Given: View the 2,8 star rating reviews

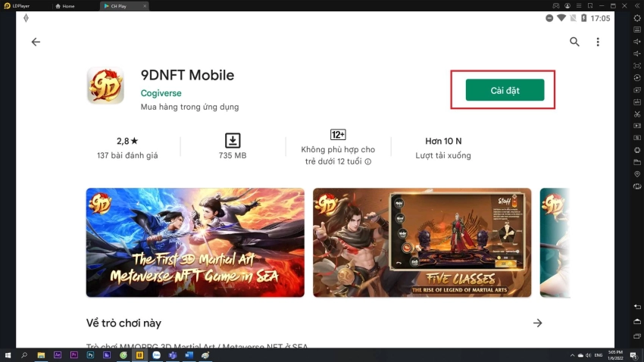Looking at the screenshot, I should tap(127, 141).
